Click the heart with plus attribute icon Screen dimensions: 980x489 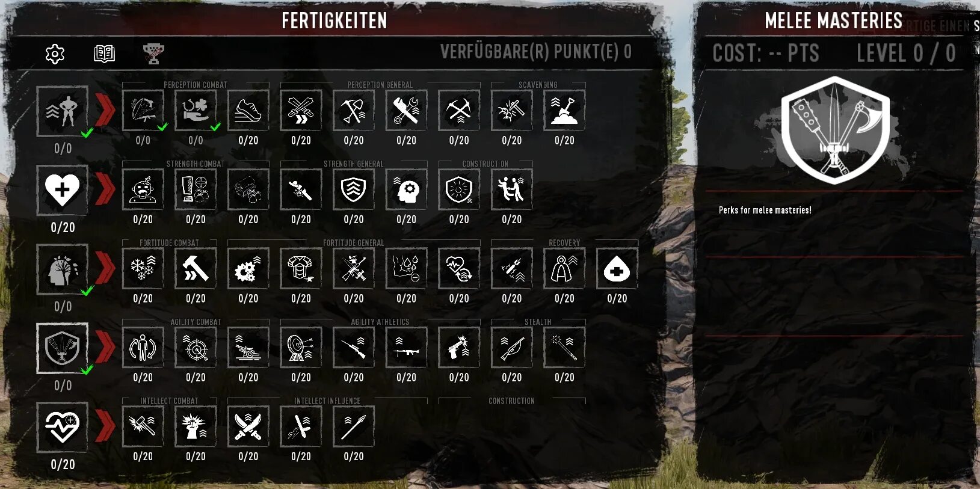(x=63, y=190)
